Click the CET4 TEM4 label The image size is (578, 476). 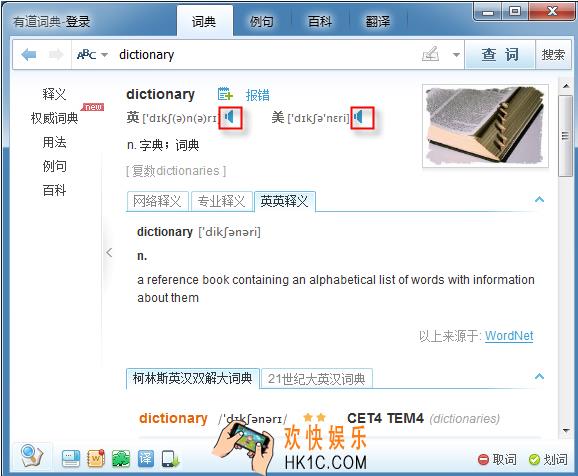[x=385, y=418]
